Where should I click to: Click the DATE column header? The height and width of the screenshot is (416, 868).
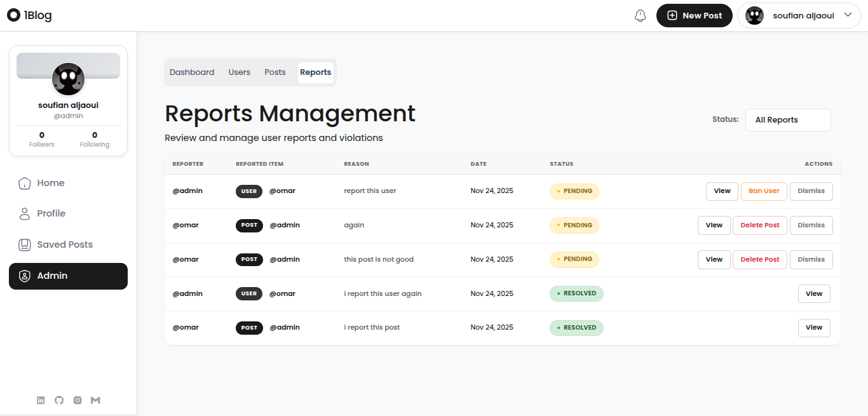tap(478, 164)
